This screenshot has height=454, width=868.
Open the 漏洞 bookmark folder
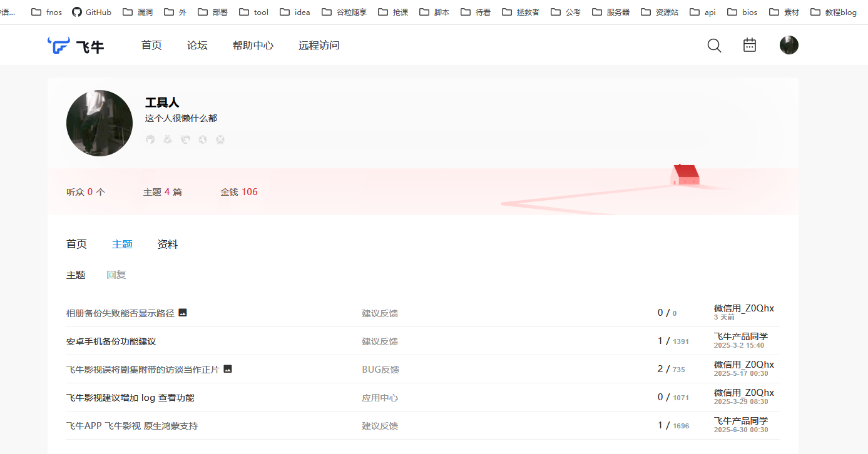[138, 12]
